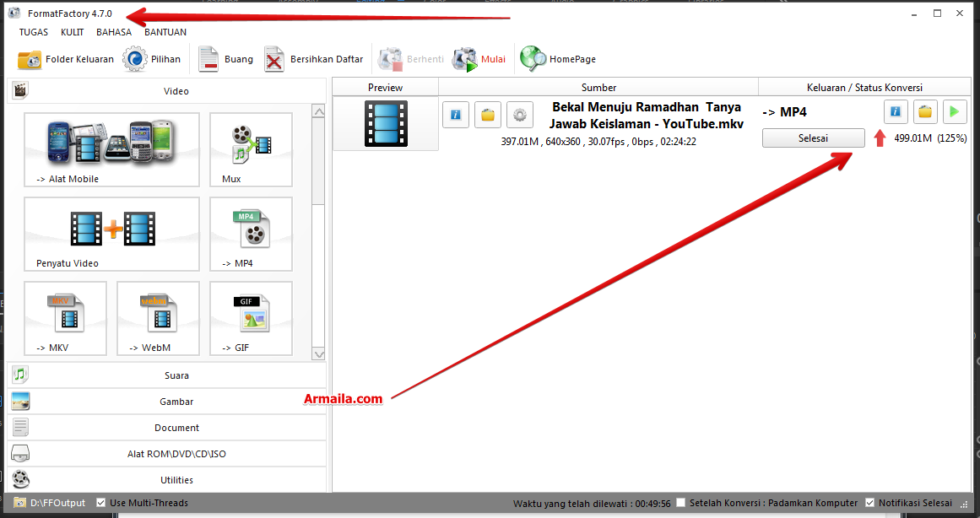
Task: Open the BANTUAN menu
Action: coord(165,32)
